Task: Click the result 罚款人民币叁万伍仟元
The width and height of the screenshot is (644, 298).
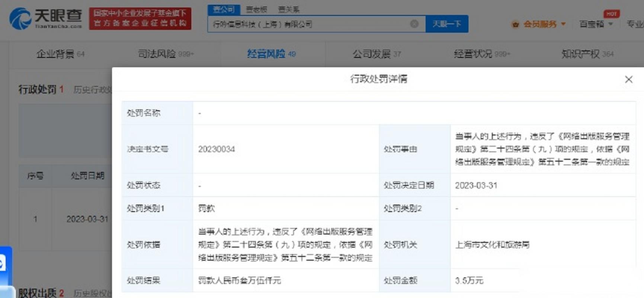Action: coord(240,280)
